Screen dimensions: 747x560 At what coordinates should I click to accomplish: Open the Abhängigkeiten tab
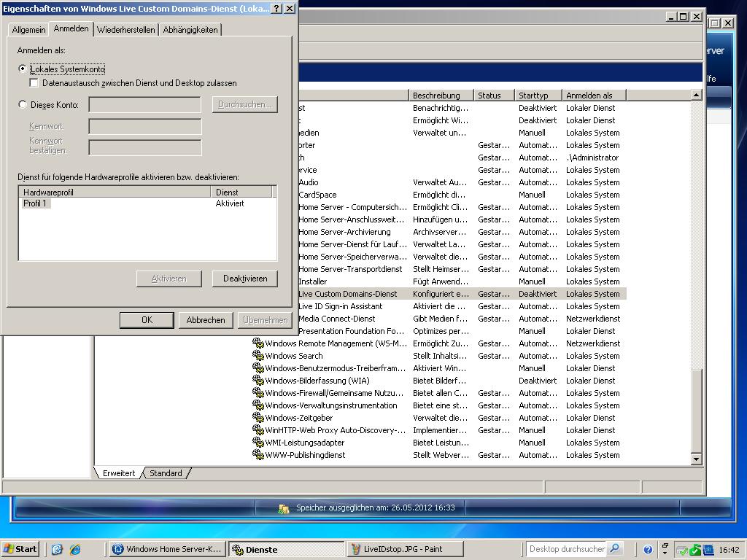point(190,29)
